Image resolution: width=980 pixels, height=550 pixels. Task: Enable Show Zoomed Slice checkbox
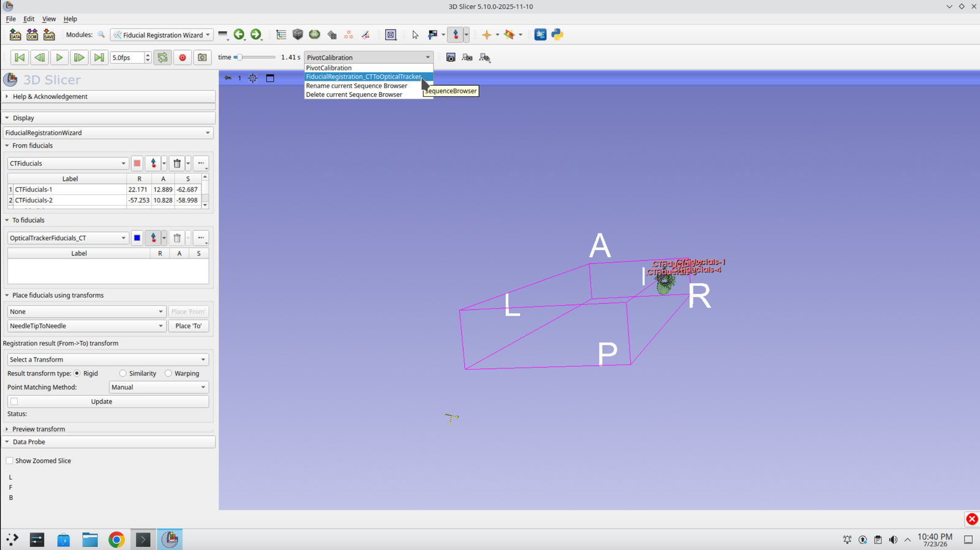tap(9, 461)
